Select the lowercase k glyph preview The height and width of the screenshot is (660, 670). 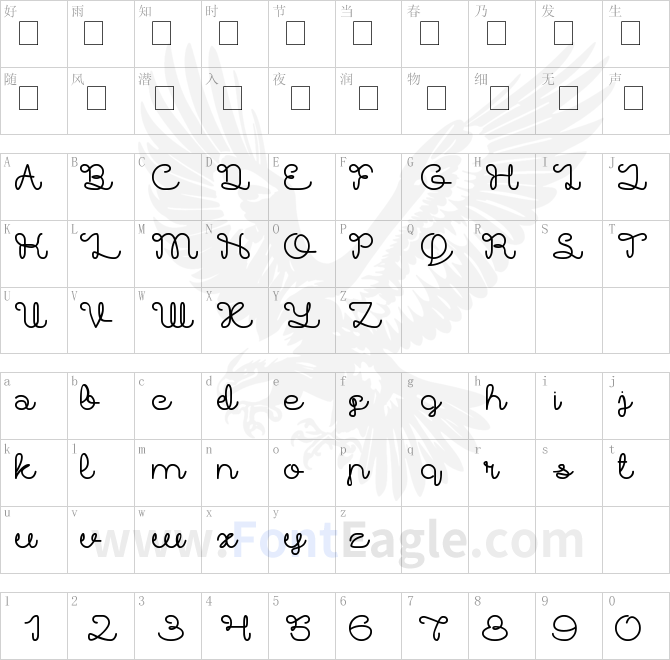[25, 466]
